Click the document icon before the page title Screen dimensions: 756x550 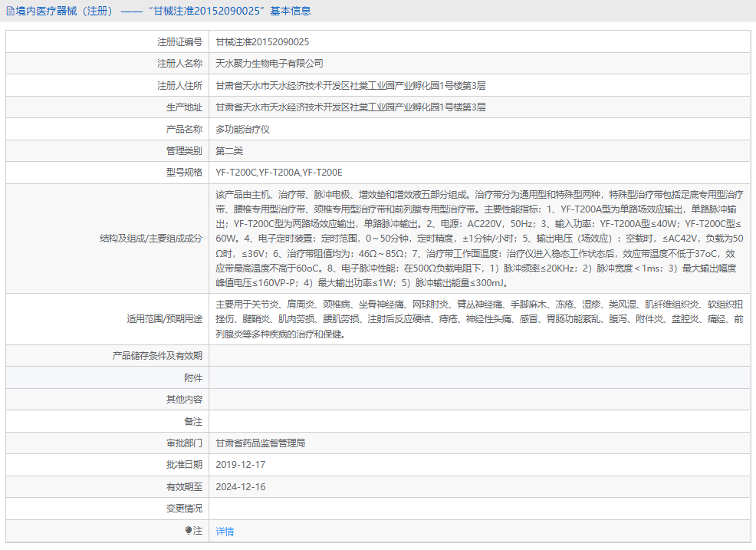[9, 10]
